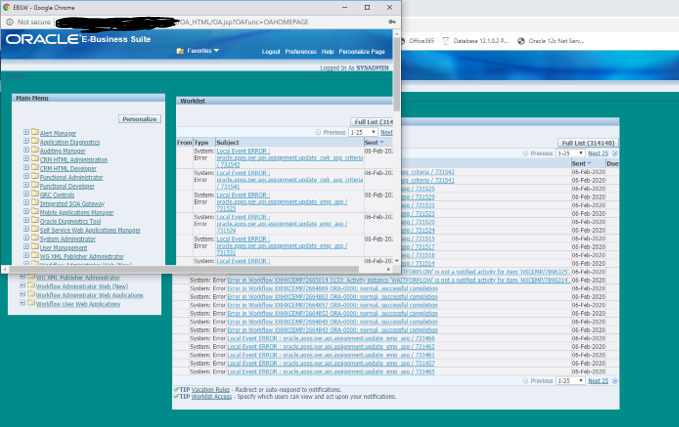Click the horizontal scrollbar right arrow

388,269
